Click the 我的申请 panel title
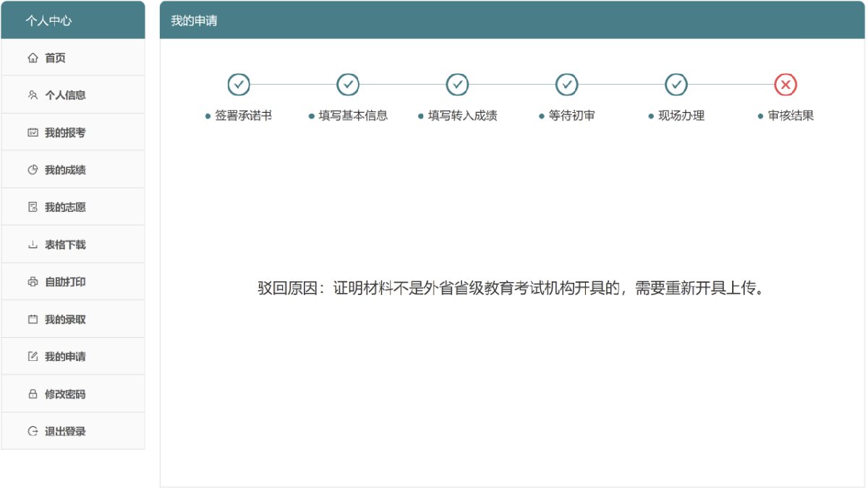The height and width of the screenshot is (489, 868). (194, 20)
